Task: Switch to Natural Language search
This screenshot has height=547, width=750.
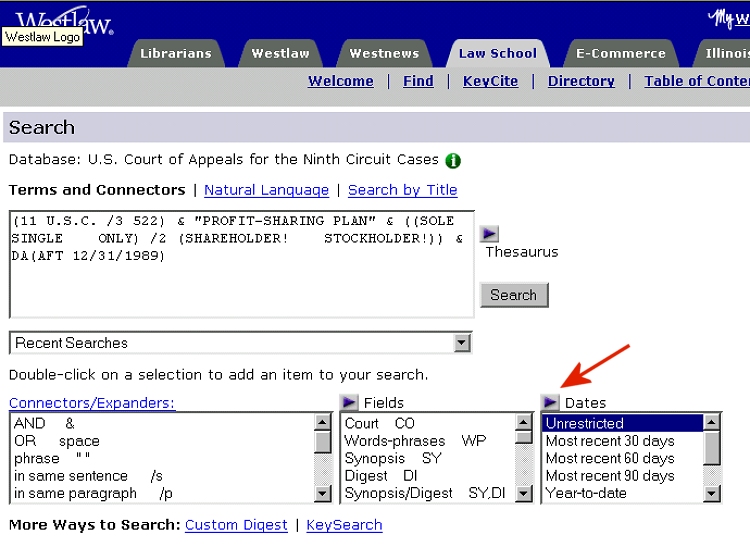Action: pos(266,190)
